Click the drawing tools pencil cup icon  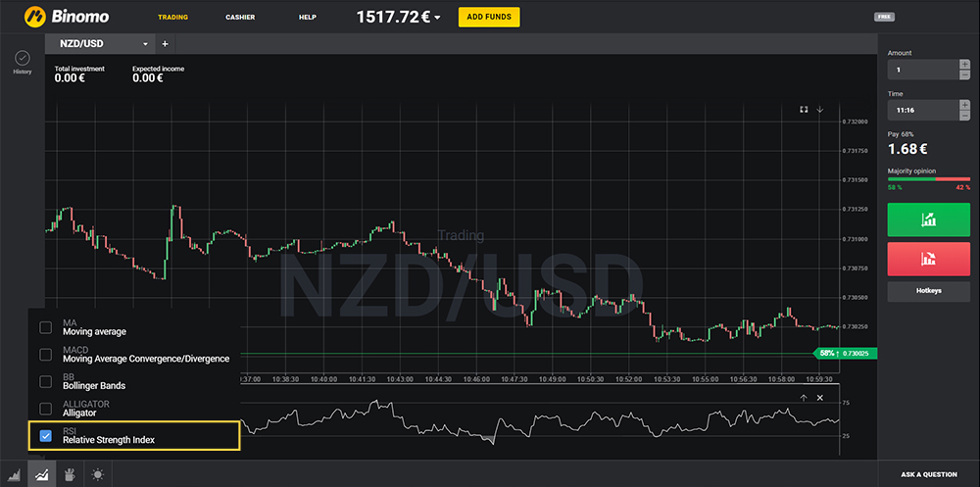[x=70, y=474]
